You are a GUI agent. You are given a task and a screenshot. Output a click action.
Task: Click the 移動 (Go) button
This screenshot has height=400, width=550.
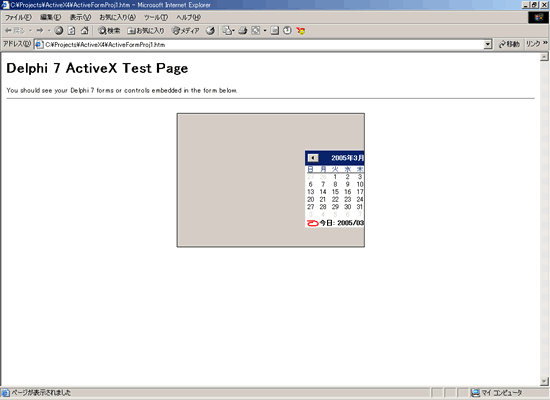tap(509, 44)
